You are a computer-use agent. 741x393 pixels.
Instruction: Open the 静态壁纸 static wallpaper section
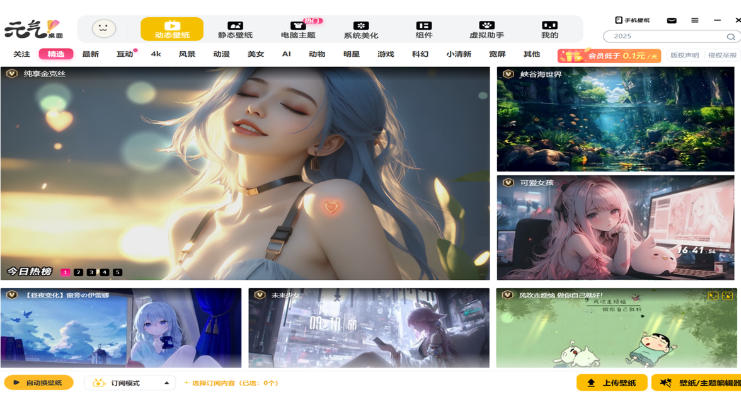click(235, 29)
